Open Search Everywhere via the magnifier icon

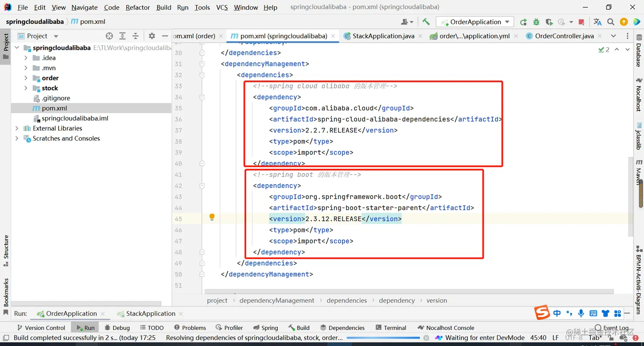tap(611, 22)
